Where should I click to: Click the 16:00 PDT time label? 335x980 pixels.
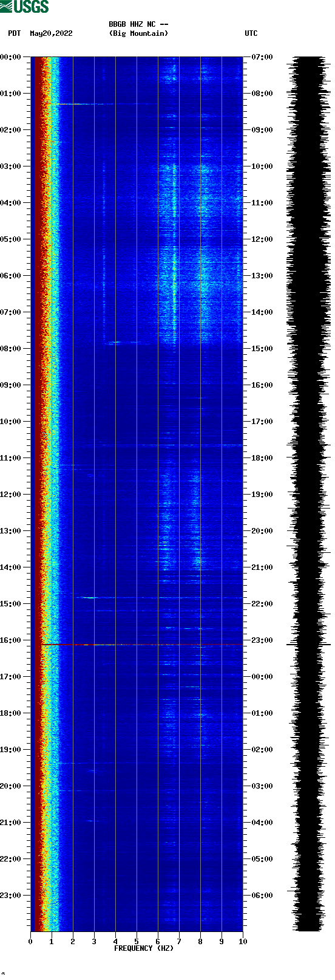pyautogui.click(x=10, y=640)
